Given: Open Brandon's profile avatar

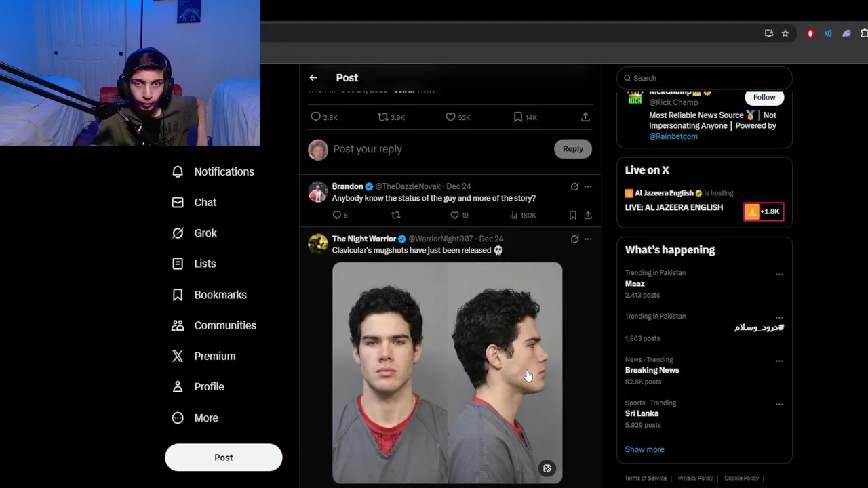Looking at the screenshot, I should click(318, 192).
